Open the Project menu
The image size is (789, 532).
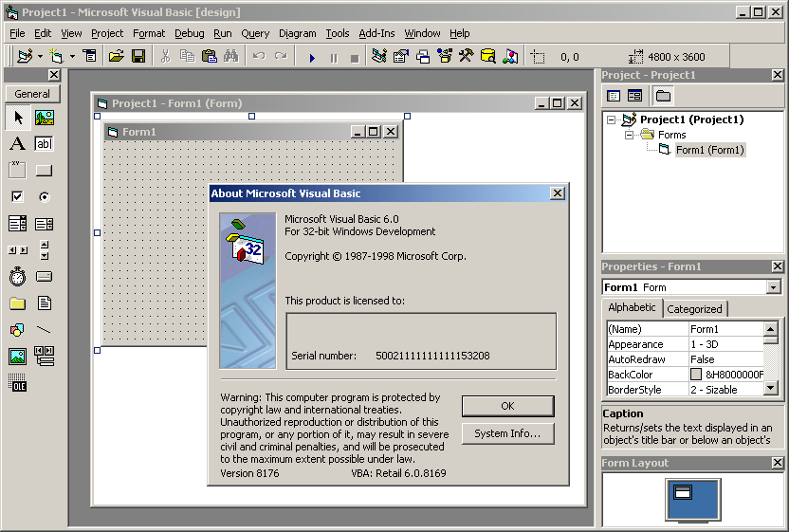point(107,33)
